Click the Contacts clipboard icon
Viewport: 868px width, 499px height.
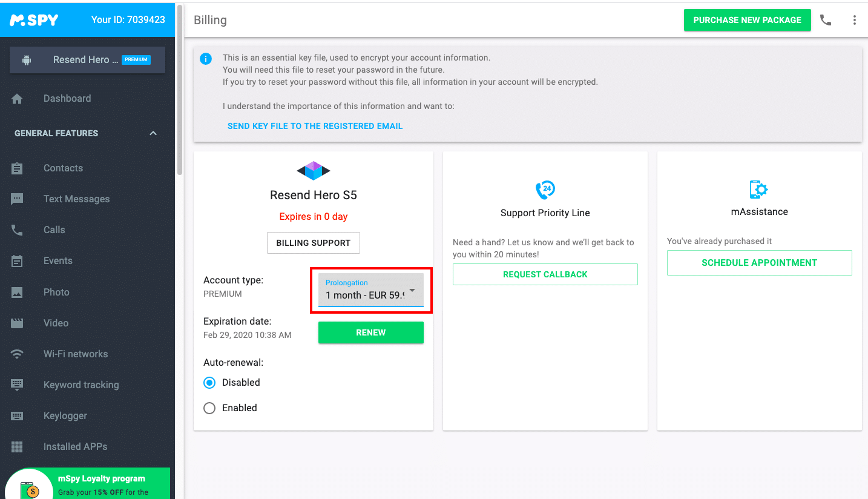pos(17,168)
